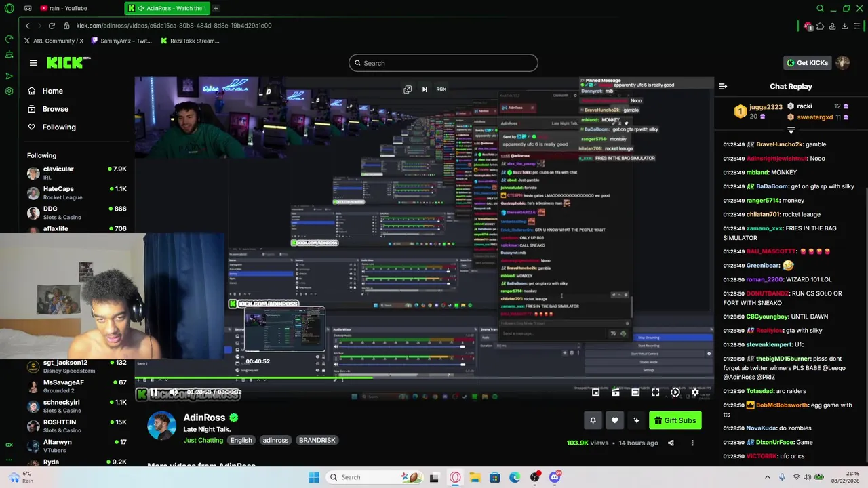Open browser downloads icon
The image size is (868, 488).
(844, 26)
